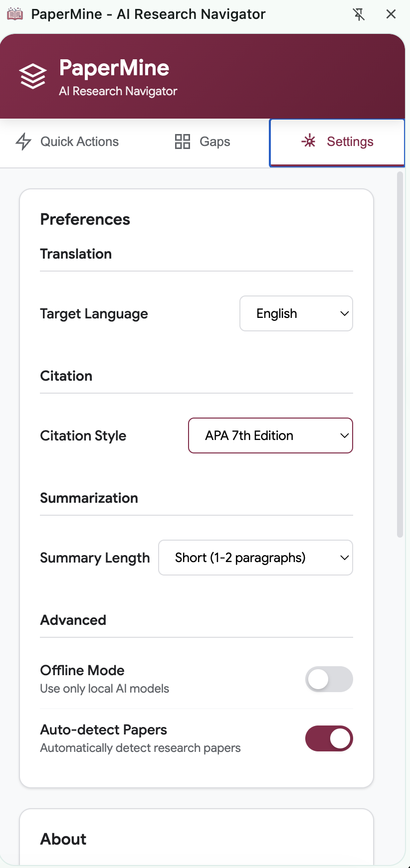This screenshot has width=410, height=868.
Task: Select the Settings tab
Action: (337, 142)
